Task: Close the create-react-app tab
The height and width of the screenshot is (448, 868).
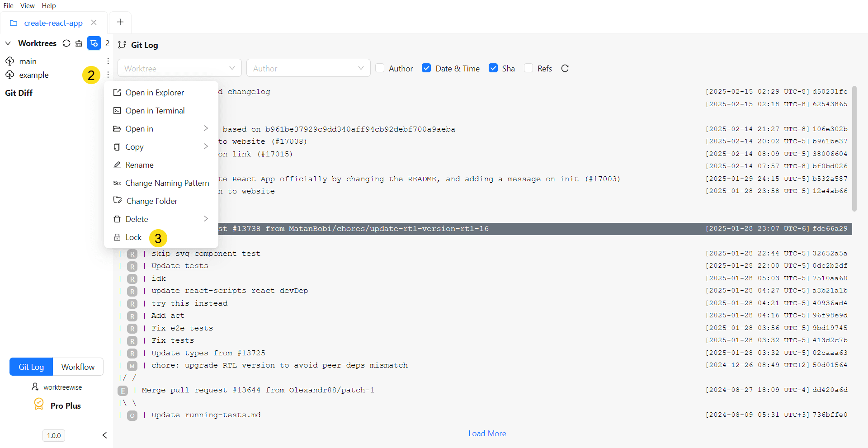Action: coord(94,23)
